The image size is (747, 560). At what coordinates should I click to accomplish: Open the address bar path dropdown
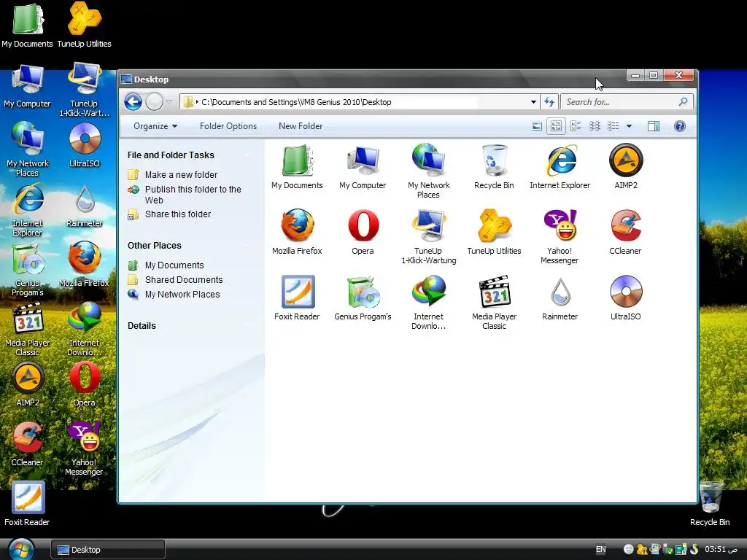[533, 102]
